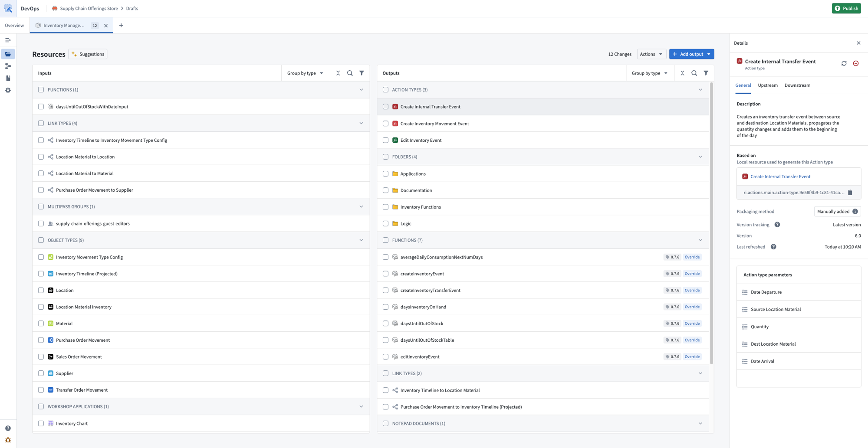Select all OBJECT TYPES (9) checkbox
The width and height of the screenshot is (868, 448).
point(41,240)
